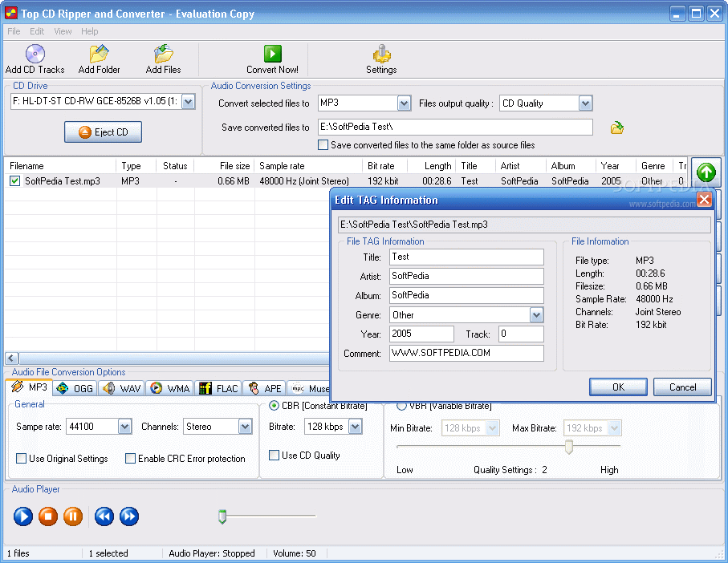
Task: Sort list by File size column header
Action: click(224, 166)
